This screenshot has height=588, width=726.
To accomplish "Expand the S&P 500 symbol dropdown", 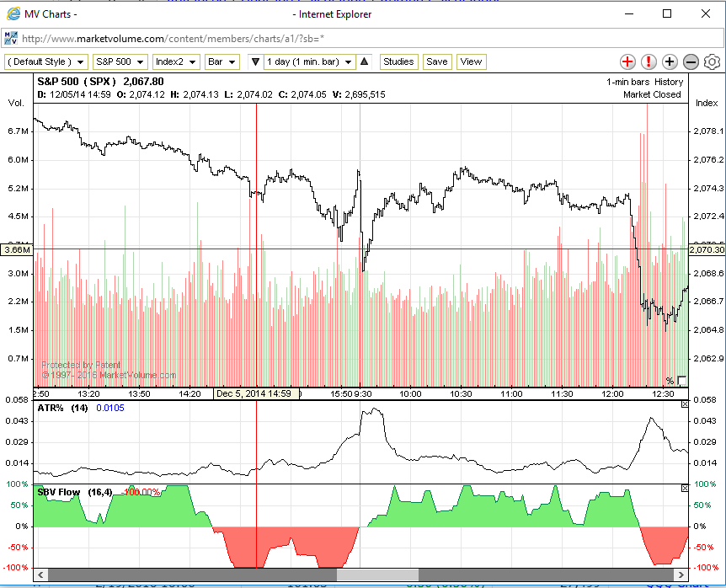I will click(x=120, y=61).
